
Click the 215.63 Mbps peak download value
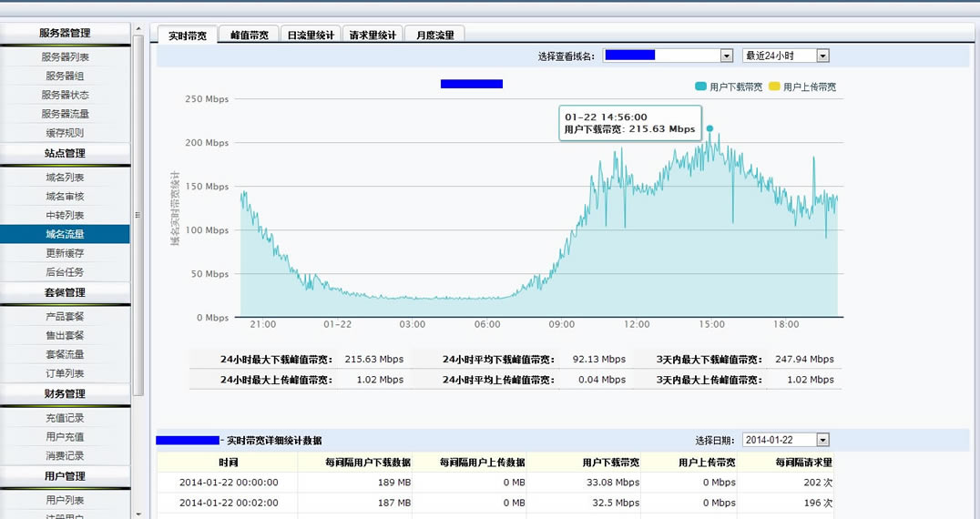tap(373, 359)
